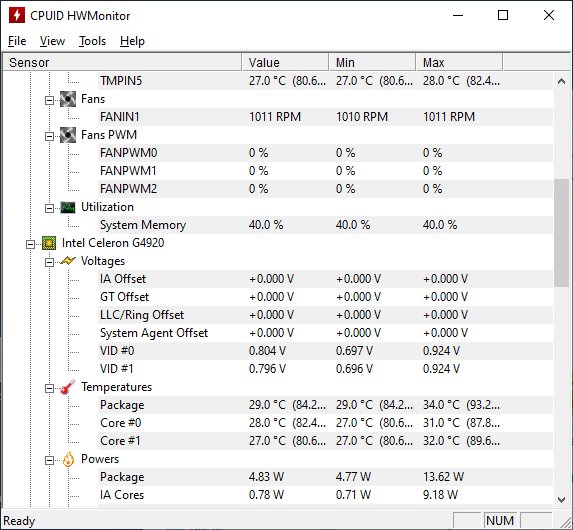Select the FANPWM0 row
573x530 pixels.
325,153
